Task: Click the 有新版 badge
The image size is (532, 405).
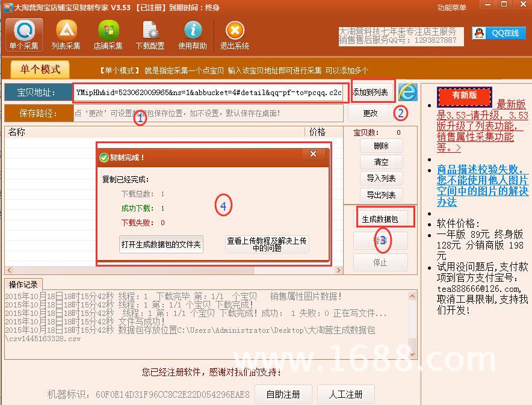Action: coord(465,96)
